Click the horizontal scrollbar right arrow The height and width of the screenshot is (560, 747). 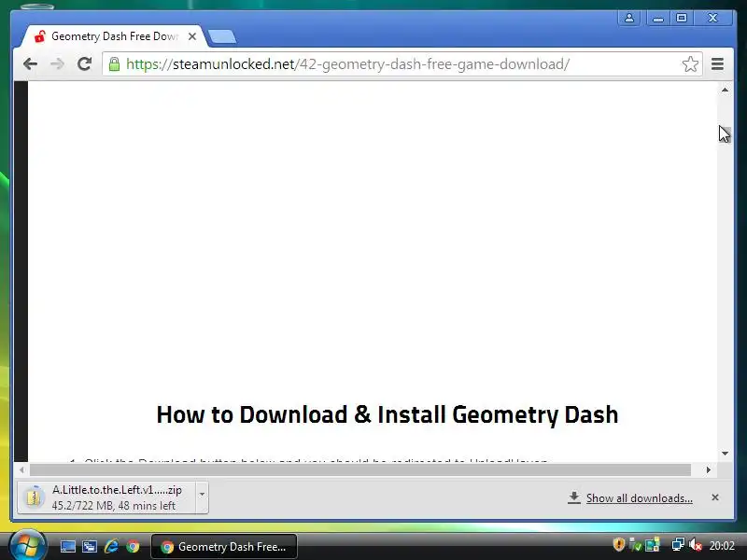(x=709, y=470)
